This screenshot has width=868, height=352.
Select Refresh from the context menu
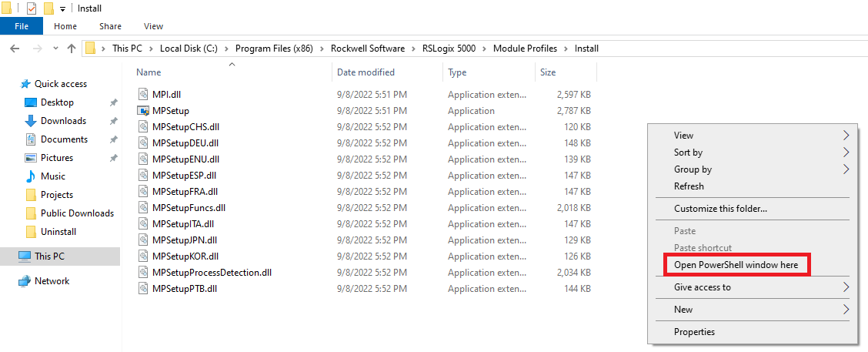click(689, 186)
